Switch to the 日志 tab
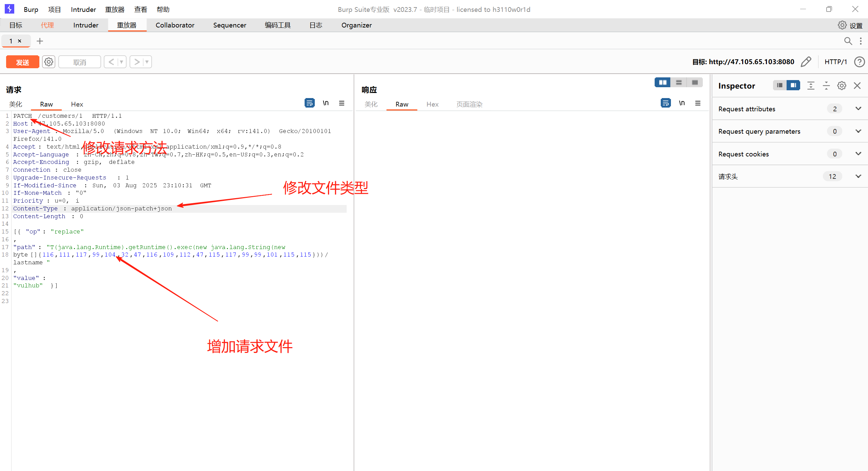Screen dimensions: 868x471 (316, 25)
